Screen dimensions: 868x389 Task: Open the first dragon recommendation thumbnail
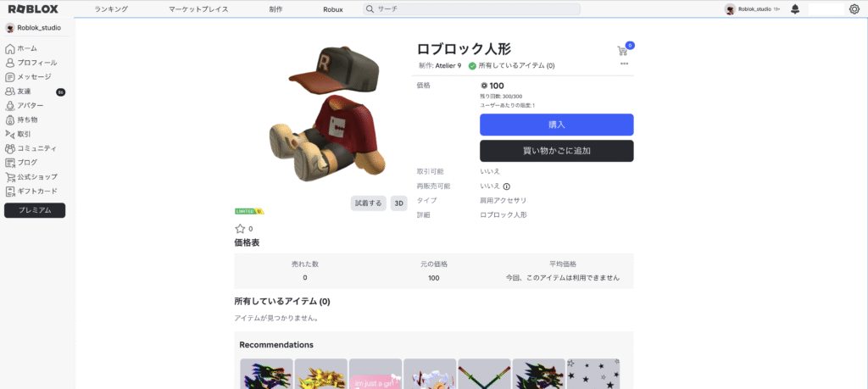click(x=266, y=374)
